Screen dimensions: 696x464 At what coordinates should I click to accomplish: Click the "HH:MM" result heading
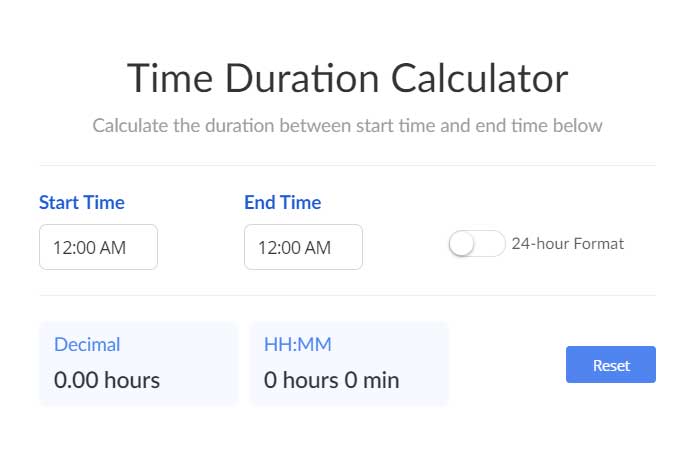pos(297,345)
